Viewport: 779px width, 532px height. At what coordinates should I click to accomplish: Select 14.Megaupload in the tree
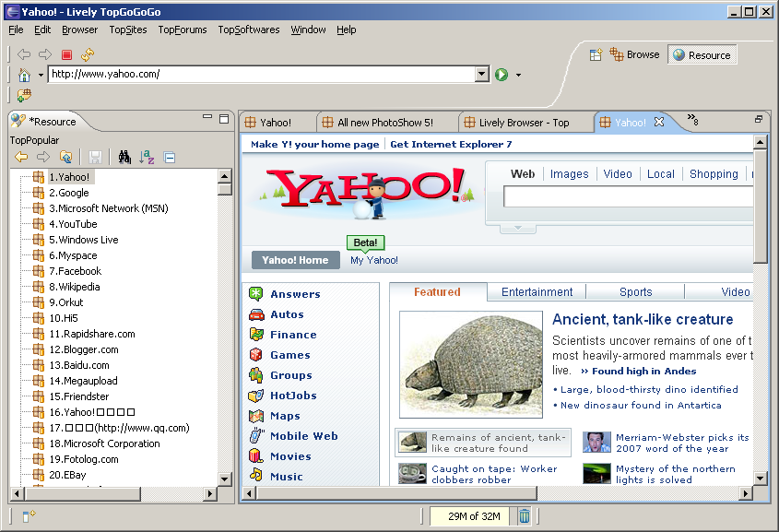pyautogui.click(x=84, y=381)
